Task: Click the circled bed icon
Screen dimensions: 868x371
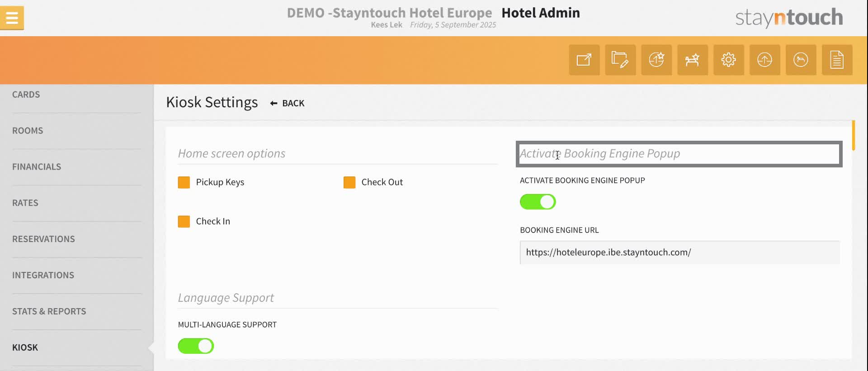Action: pos(801,60)
